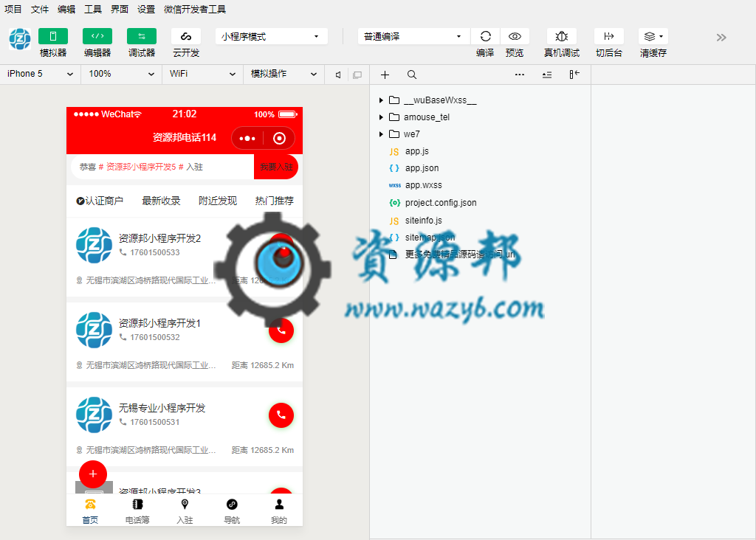
Task: Click logo thumbnail of 无锡专业小程序开发
Action: coord(94,415)
